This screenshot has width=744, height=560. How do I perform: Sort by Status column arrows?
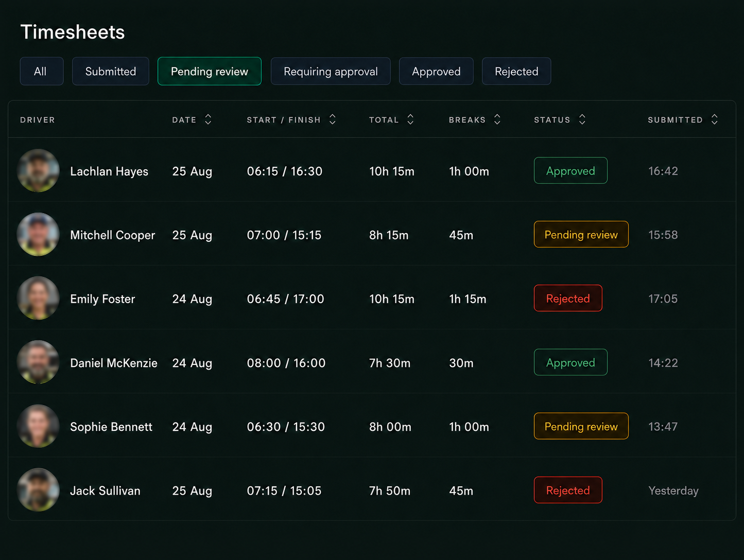582,119
